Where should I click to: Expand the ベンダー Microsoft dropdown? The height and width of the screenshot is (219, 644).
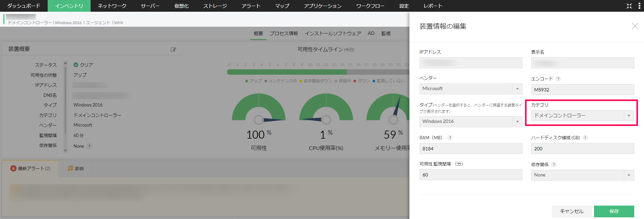tap(471, 89)
